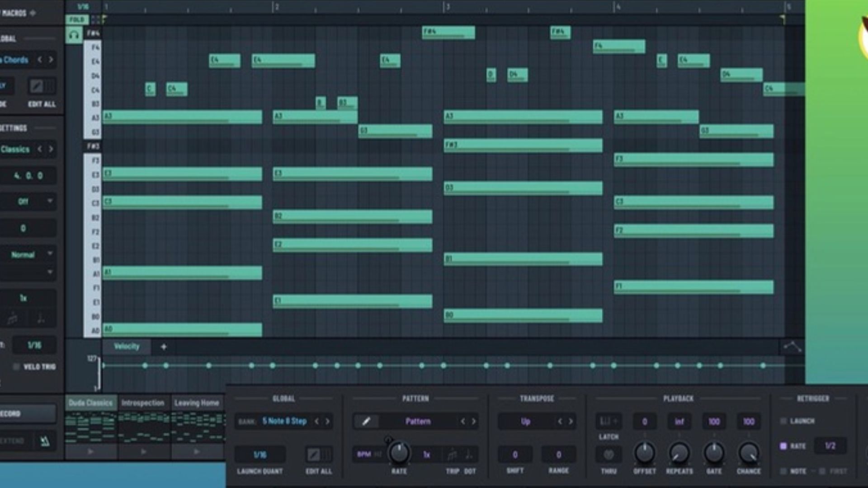Open the Normal mode dropdown
The image size is (868, 488).
[28, 255]
